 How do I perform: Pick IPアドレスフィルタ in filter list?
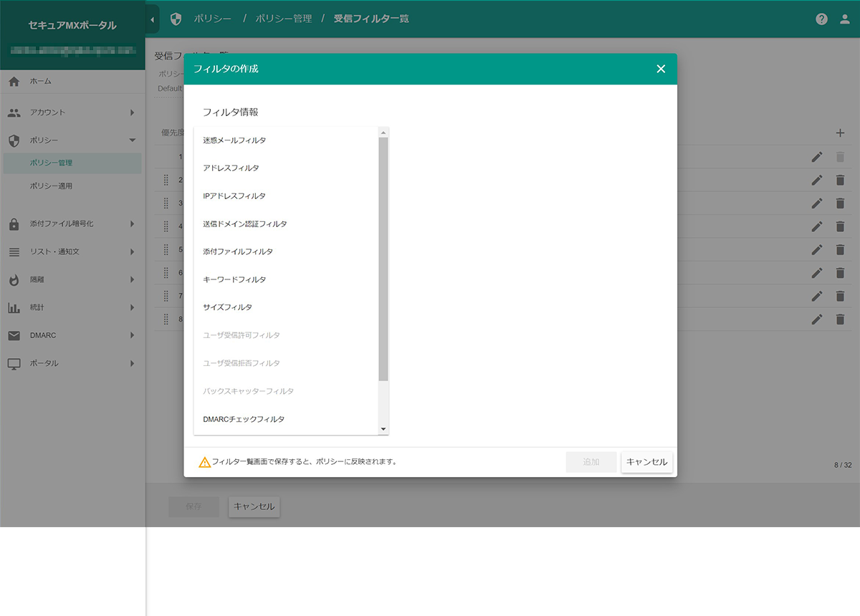click(x=234, y=196)
